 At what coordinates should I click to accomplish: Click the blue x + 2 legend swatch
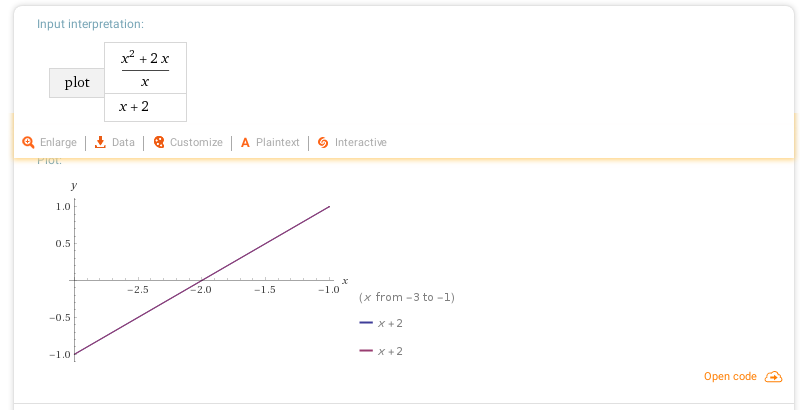click(x=366, y=323)
